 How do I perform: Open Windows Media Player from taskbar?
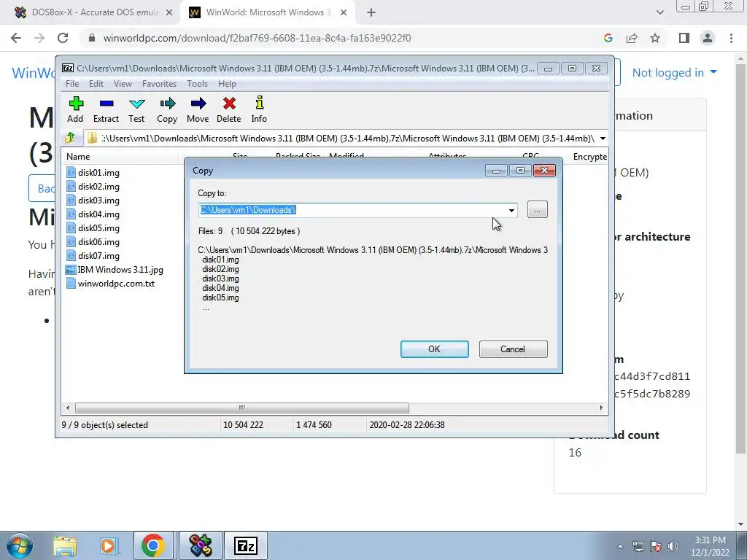(108, 545)
